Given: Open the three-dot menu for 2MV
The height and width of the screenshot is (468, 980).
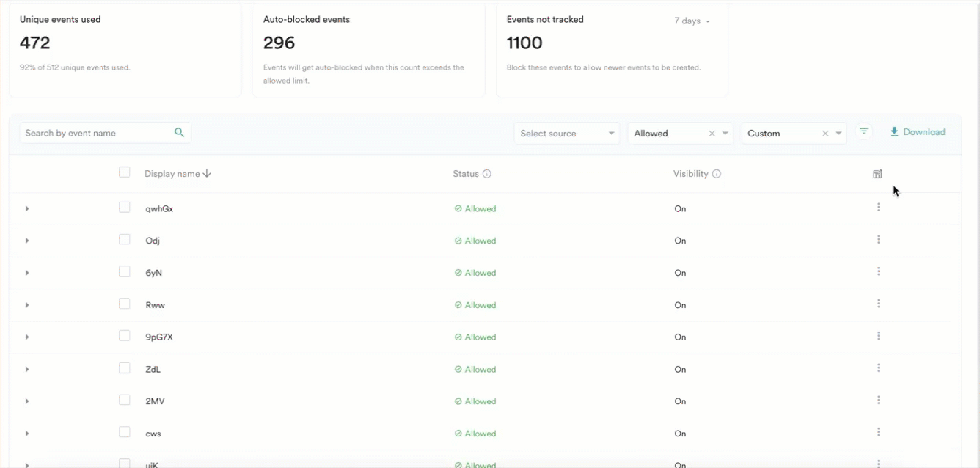Looking at the screenshot, I should coord(878,401).
